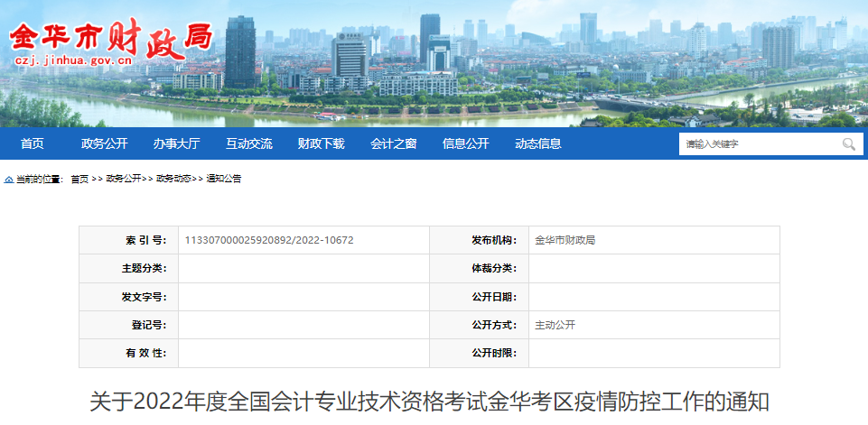Open the 动态信息 navigation item
This screenshot has height=425, width=868.
pos(537,144)
